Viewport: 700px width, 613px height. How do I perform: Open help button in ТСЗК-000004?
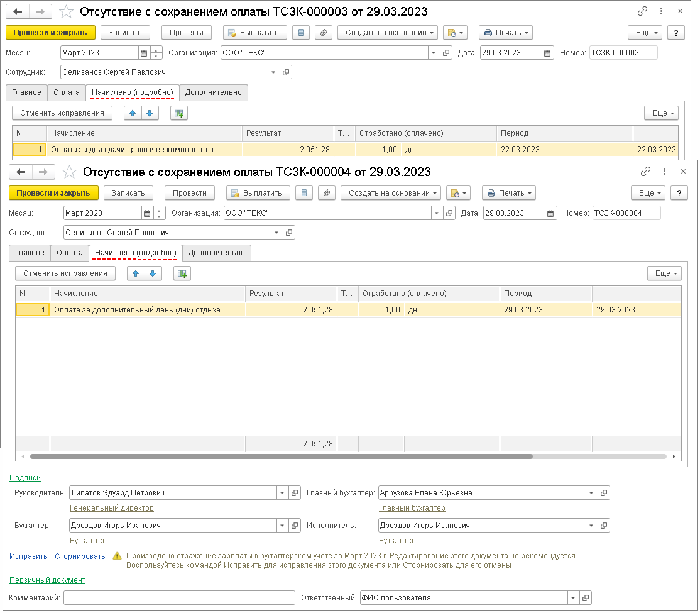(x=679, y=193)
